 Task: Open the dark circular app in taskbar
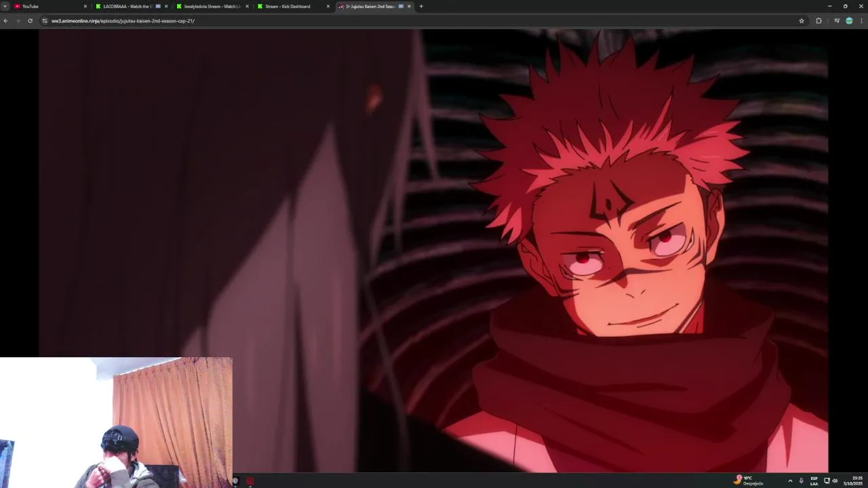pos(235,481)
